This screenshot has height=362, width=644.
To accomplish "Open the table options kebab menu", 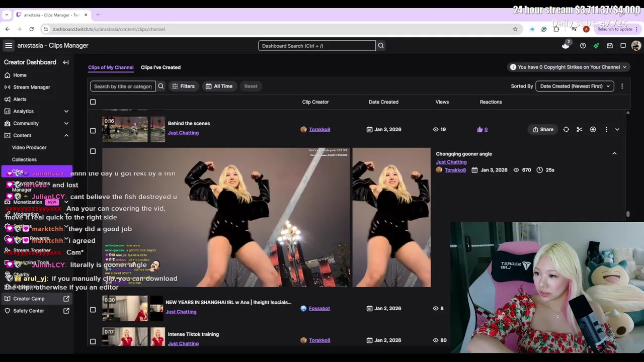I will [622, 86].
